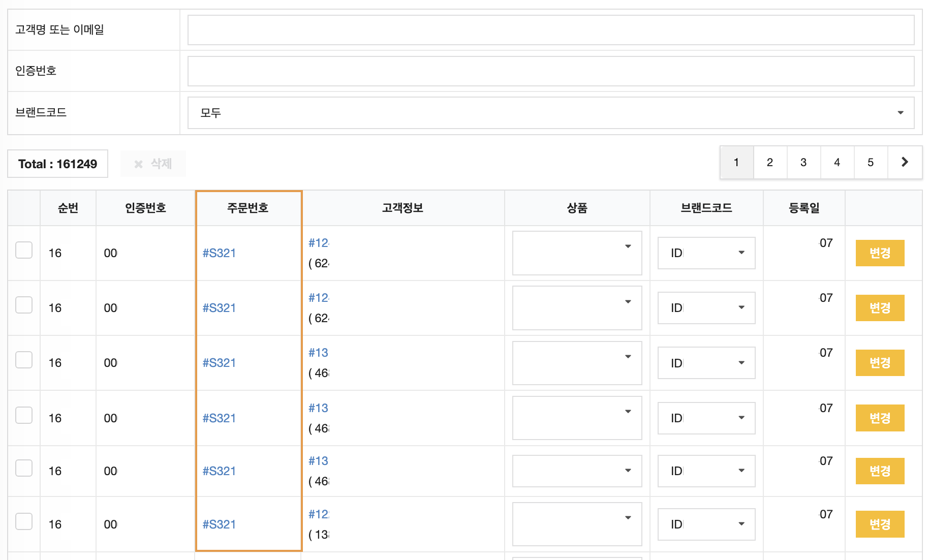Select the checkbox in the third row
The image size is (929, 560).
pos(24,360)
